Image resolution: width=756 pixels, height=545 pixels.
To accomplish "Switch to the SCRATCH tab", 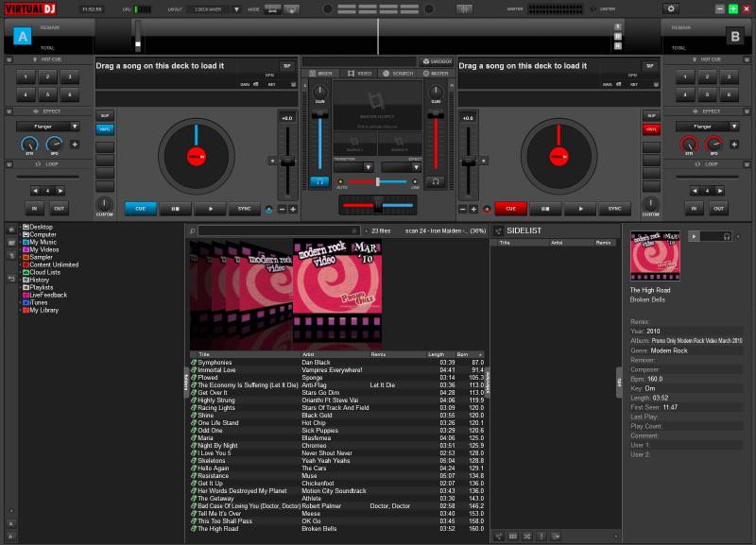I will pyautogui.click(x=398, y=74).
